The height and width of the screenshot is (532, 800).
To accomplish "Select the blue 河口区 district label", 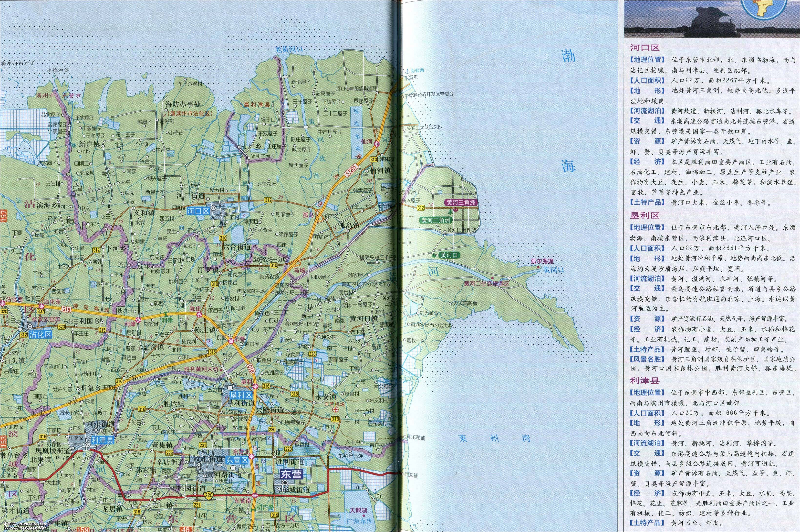I will tap(198, 211).
